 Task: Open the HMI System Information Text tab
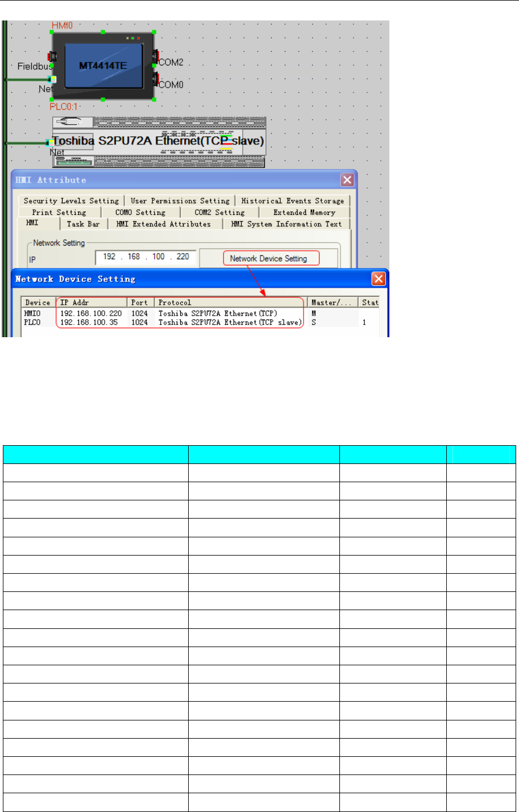[x=287, y=224]
